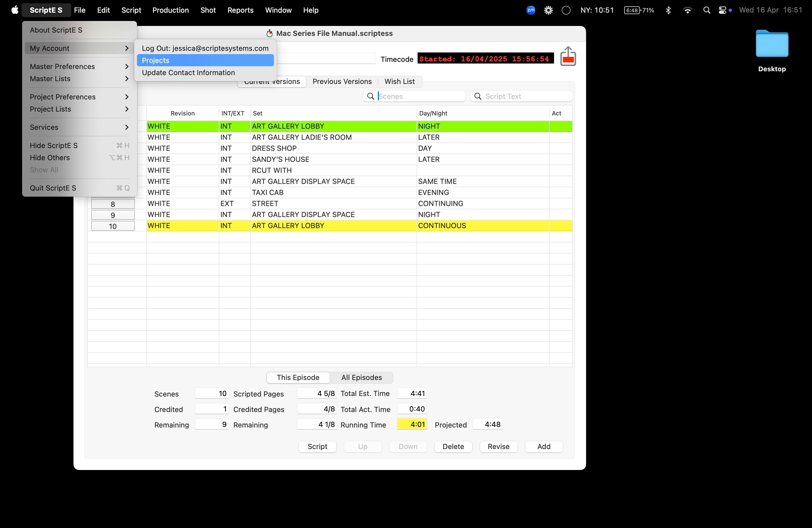The width and height of the screenshot is (812, 528).
Task: Click the Add button
Action: tap(544, 447)
